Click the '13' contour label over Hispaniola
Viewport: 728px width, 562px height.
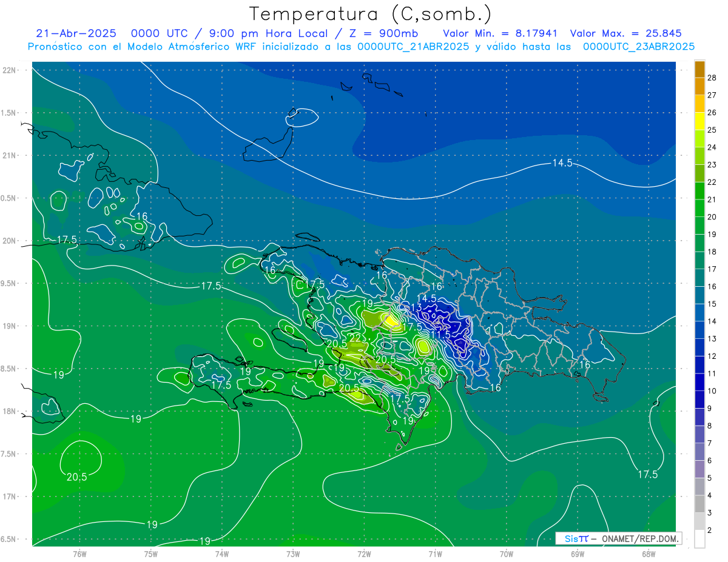click(x=416, y=308)
